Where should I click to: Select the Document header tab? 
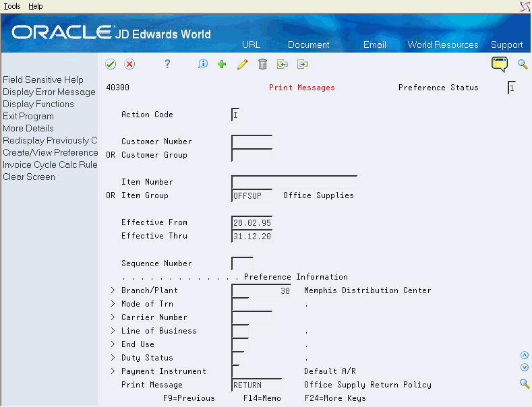[x=308, y=44]
